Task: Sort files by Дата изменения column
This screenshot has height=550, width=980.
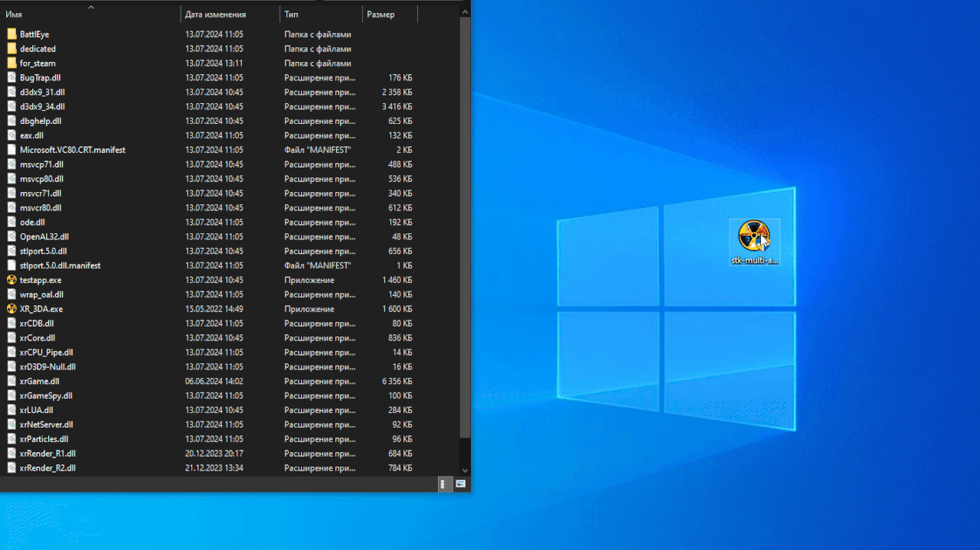Action: coord(230,14)
